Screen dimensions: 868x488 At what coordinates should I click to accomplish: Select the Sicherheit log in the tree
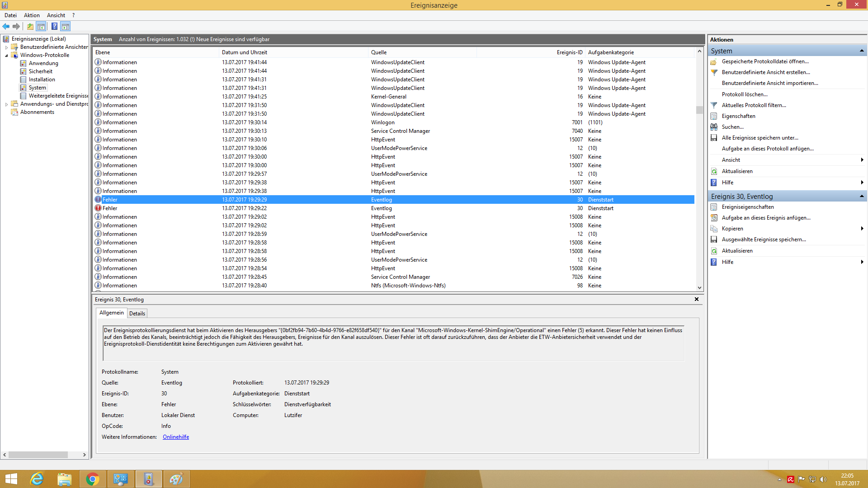point(40,71)
